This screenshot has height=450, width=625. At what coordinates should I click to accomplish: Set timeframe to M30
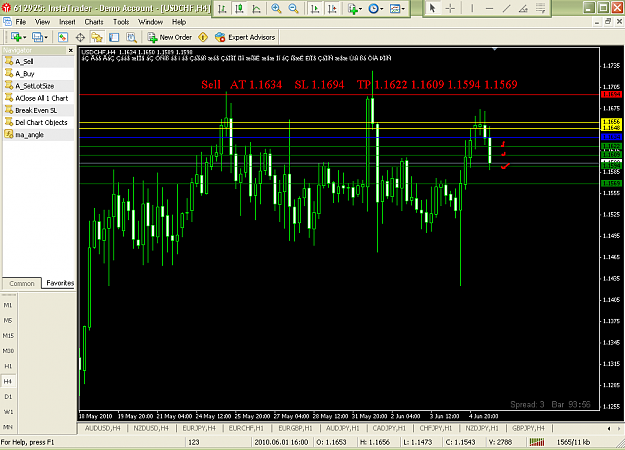[8, 351]
